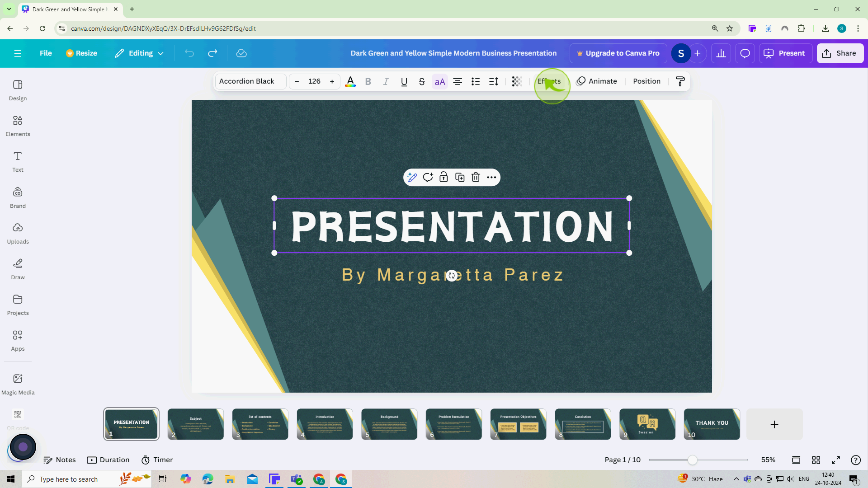Screen dimensions: 868x488
Task: Toggle bulleted list formatting
Action: [x=476, y=81]
